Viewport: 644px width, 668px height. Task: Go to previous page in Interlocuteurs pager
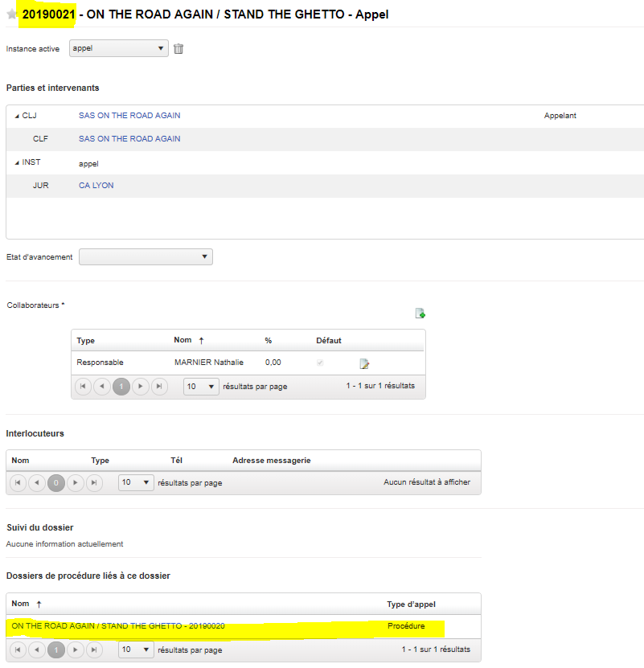click(37, 482)
